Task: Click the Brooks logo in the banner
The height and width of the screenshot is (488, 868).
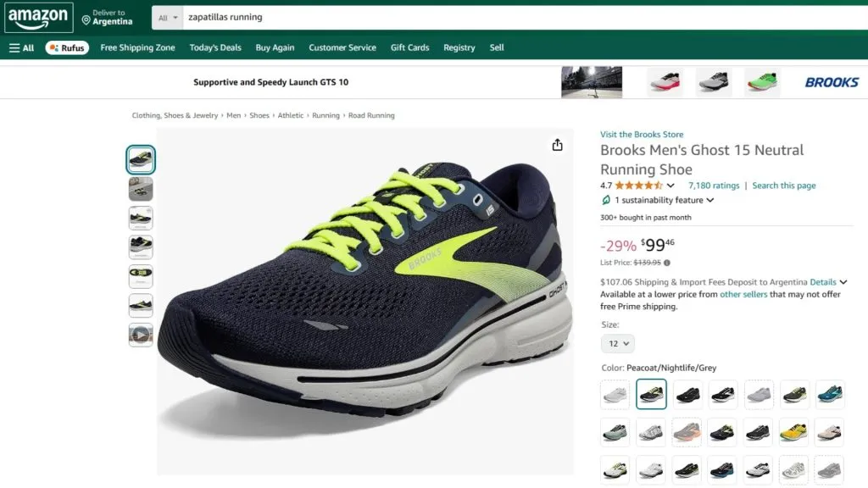Action: pyautogui.click(x=831, y=82)
